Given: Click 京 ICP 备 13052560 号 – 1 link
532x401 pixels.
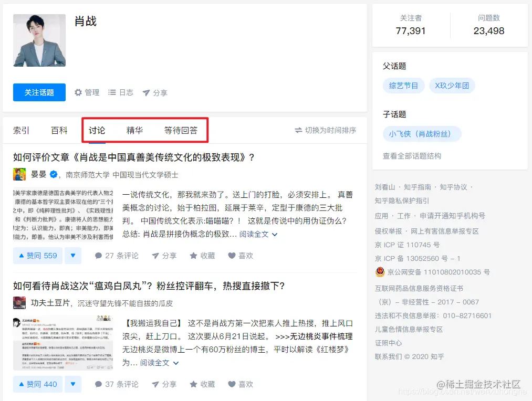Looking at the screenshot, I should tap(418, 258).
